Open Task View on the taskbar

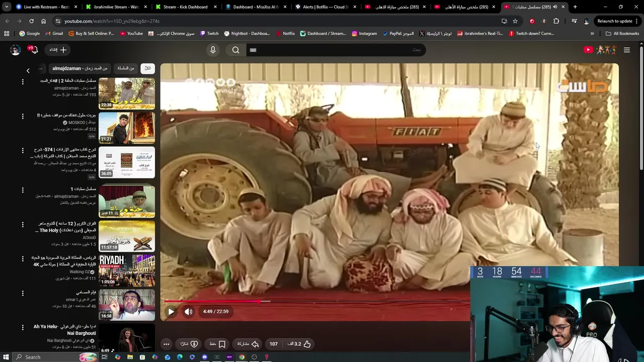point(105,357)
